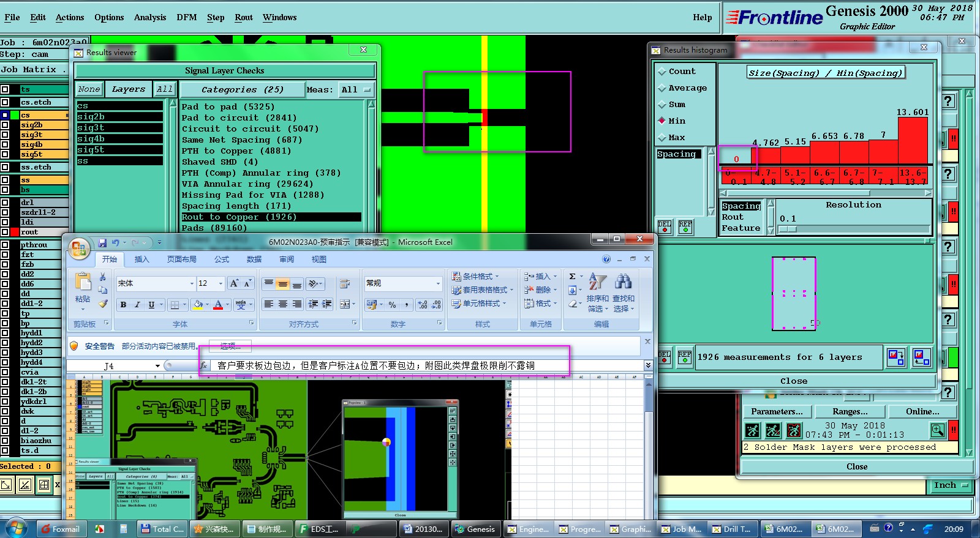Toggle the checkbox beside layer pthrou
Screen dimensions: 980x538
tap(5, 245)
